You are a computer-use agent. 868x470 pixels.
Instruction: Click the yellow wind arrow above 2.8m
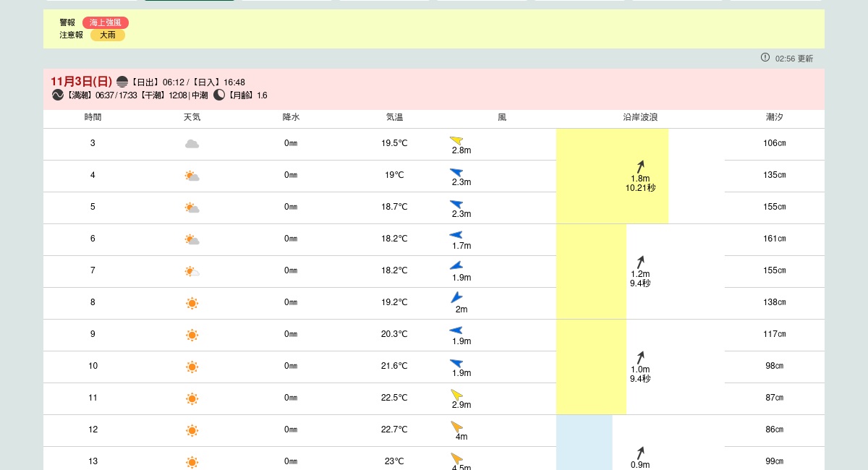click(456, 140)
